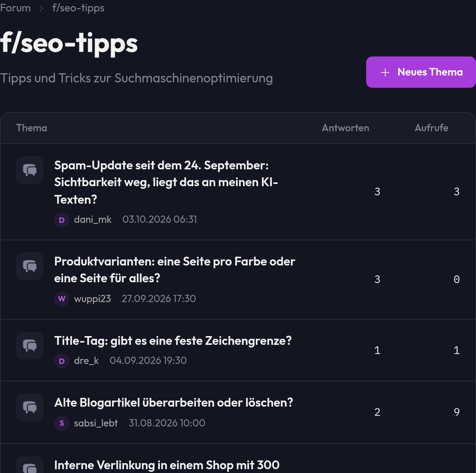
Task: Open the Spam-Update seit dem 24. September thread
Action: [166, 182]
